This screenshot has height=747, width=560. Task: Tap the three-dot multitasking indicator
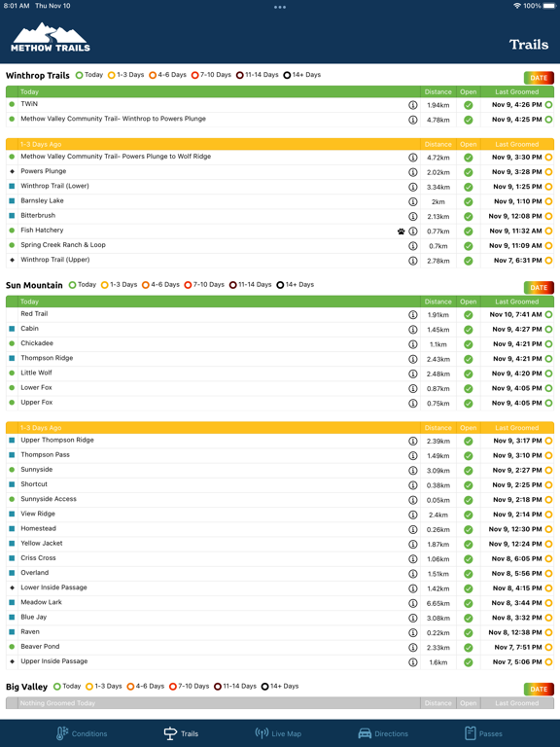click(280, 7)
